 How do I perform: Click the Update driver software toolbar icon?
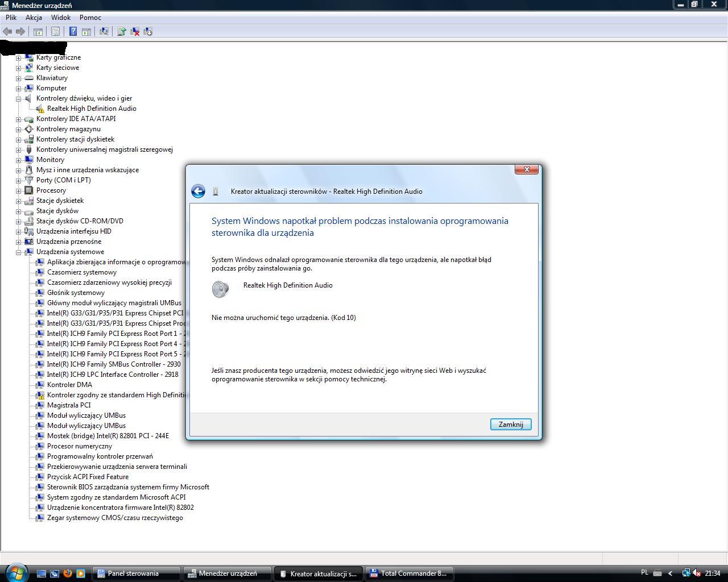[122, 32]
